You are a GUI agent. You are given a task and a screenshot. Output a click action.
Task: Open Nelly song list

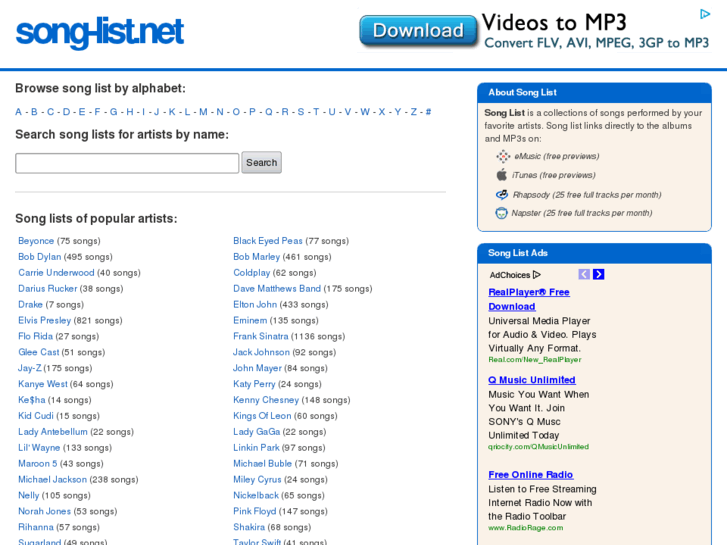(28, 495)
